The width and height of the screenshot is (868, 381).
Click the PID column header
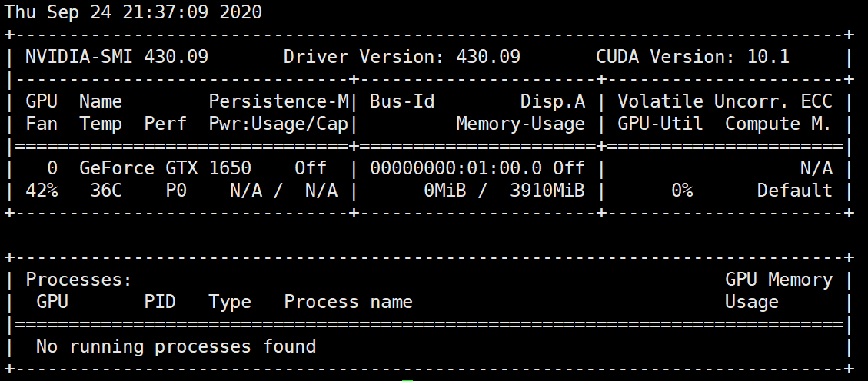coord(160,302)
